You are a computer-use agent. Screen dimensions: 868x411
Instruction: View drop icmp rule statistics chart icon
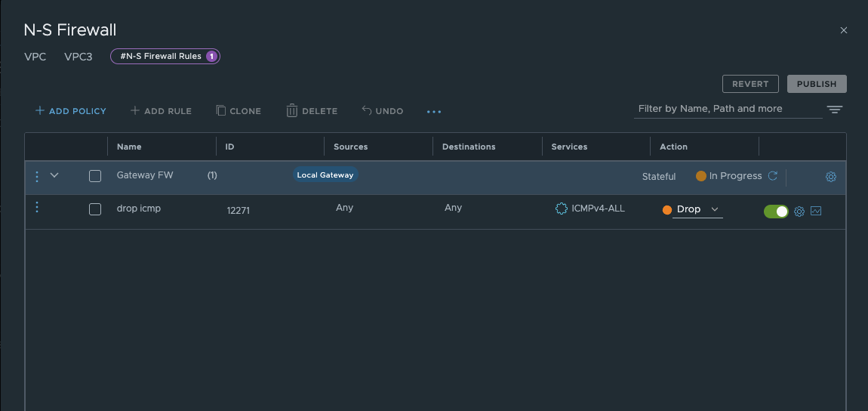[815, 211]
